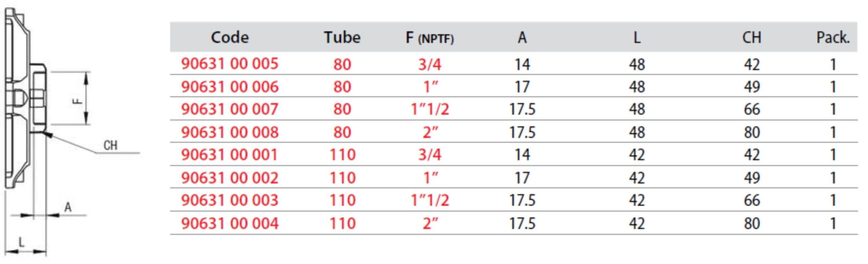The height and width of the screenshot is (264, 868).
Task: Open product code 90631 00 002
Action: (230, 177)
